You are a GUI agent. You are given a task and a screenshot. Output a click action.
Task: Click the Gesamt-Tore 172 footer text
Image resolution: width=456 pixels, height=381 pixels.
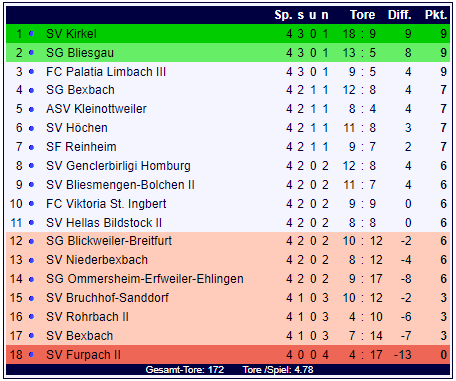(x=185, y=370)
